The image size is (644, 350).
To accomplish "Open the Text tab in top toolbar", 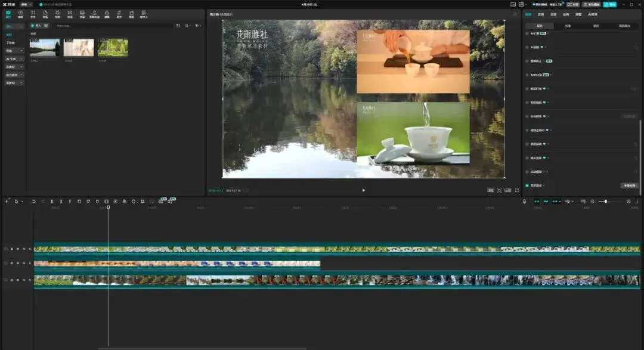I will coord(33,14).
